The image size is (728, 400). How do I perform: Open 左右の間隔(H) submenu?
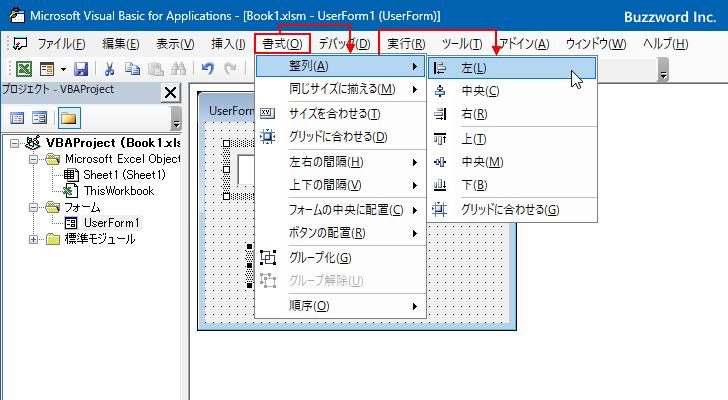pos(340,162)
